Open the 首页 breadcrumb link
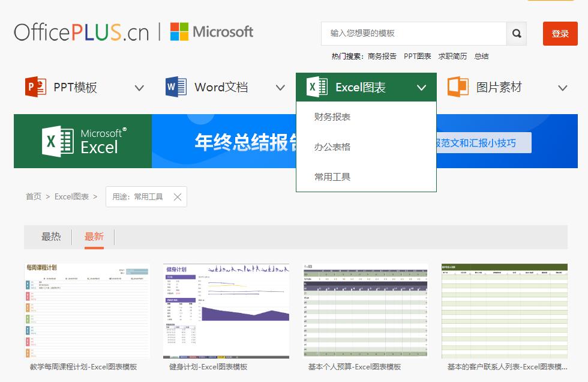The height and width of the screenshot is (382, 588). [x=34, y=196]
